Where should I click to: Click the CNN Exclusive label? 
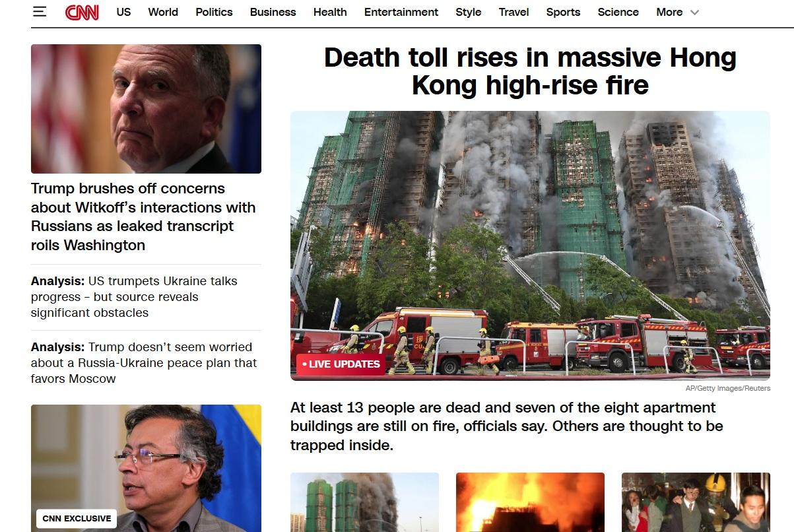click(77, 518)
